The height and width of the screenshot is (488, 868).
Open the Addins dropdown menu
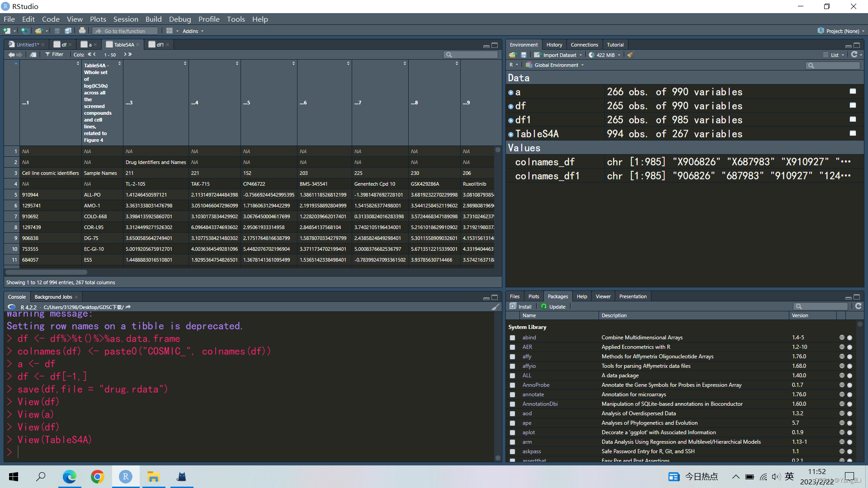(x=193, y=31)
